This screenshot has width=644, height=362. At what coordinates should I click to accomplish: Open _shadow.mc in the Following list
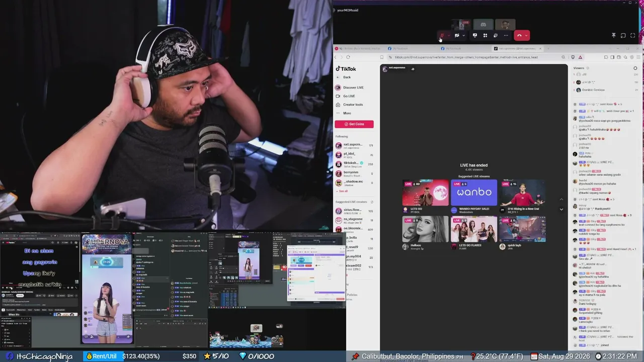pos(354,183)
